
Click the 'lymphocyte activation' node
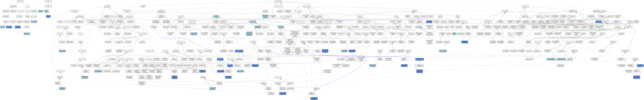[181, 42]
